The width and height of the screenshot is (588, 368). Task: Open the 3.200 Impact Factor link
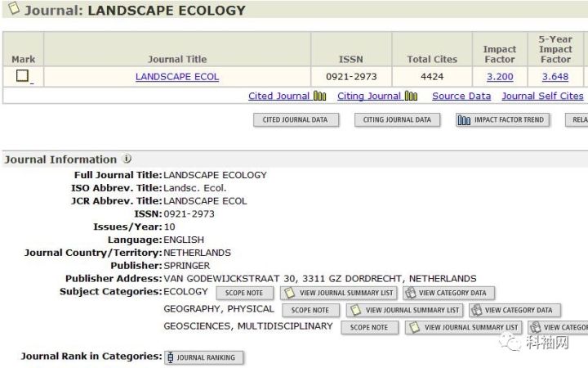[500, 77]
